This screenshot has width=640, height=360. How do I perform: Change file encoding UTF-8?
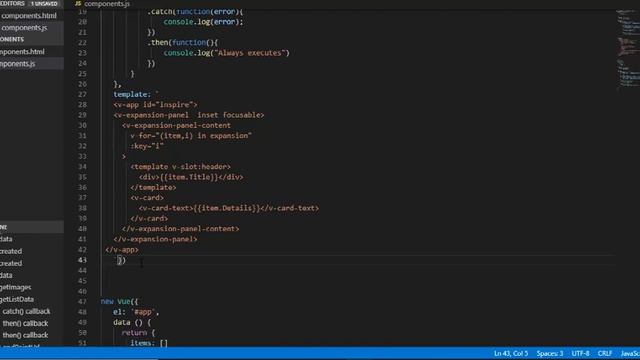580,353
